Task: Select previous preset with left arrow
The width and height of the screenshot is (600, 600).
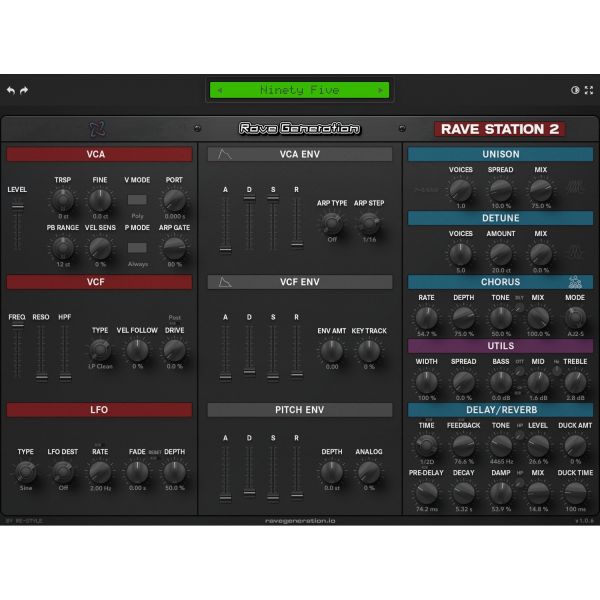Action: pyautogui.click(x=220, y=90)
